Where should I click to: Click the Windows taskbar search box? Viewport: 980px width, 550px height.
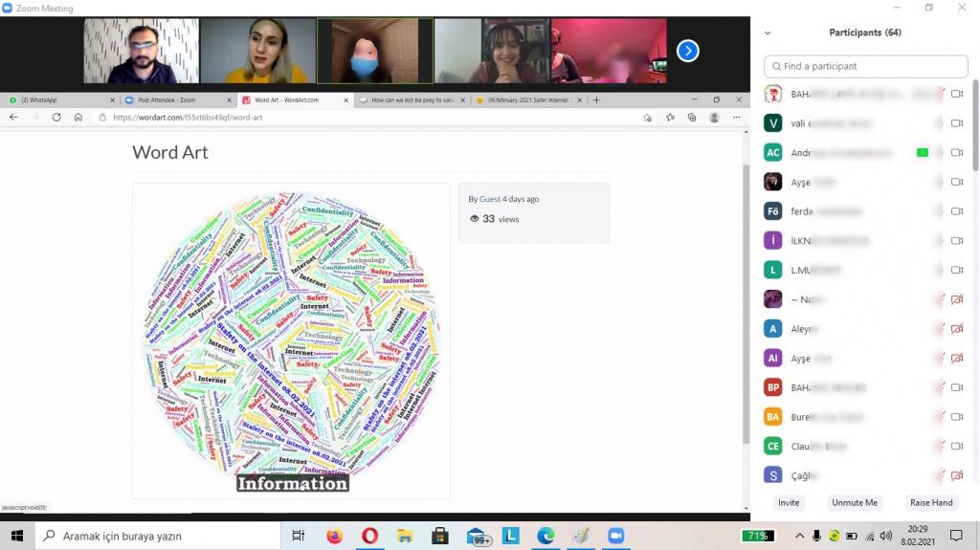click(x=158, y=536)
